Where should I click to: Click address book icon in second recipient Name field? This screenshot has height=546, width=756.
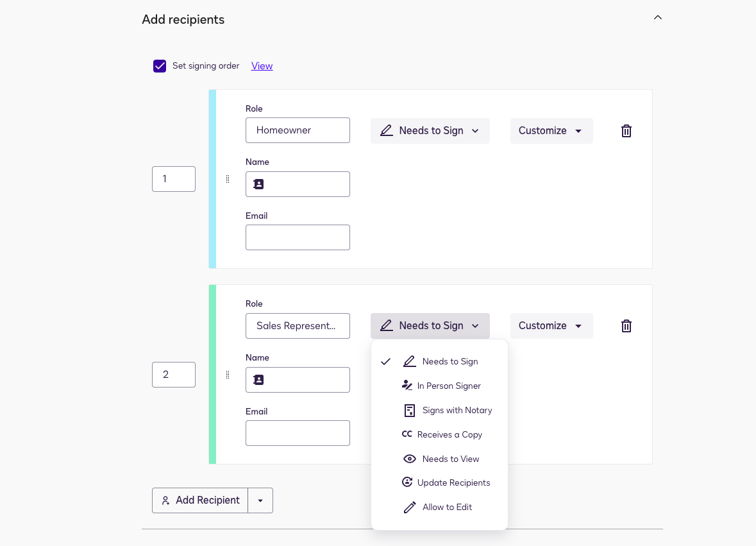click(x=258, y=380)
